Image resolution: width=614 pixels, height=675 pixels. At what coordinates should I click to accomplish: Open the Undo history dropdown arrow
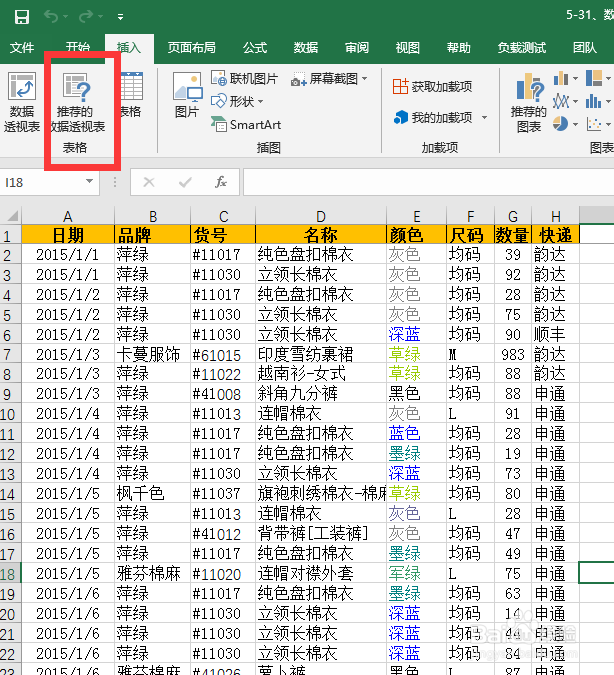coord(65,17)
